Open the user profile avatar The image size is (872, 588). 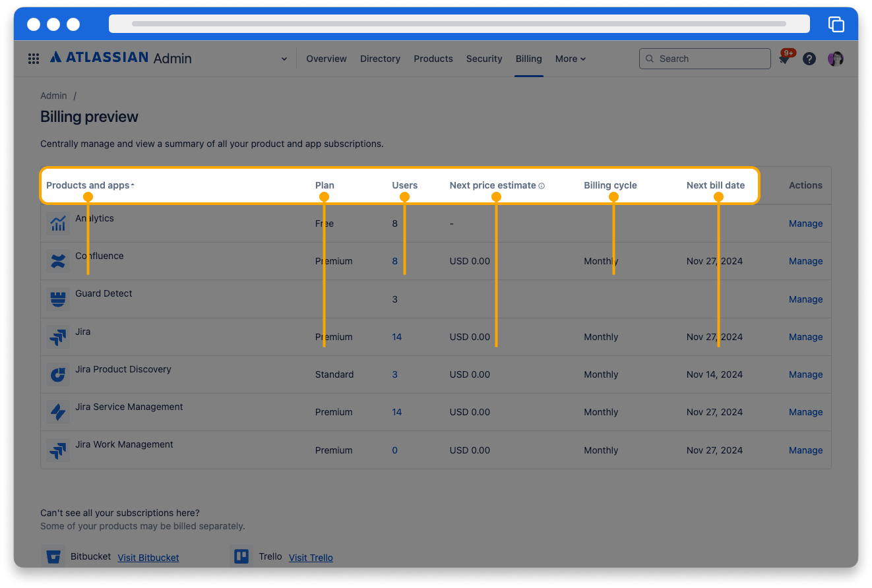point(836,59)
